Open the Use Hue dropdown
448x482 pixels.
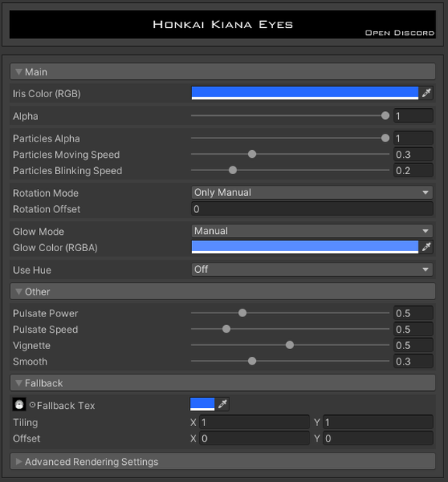[x=312, y=269]
